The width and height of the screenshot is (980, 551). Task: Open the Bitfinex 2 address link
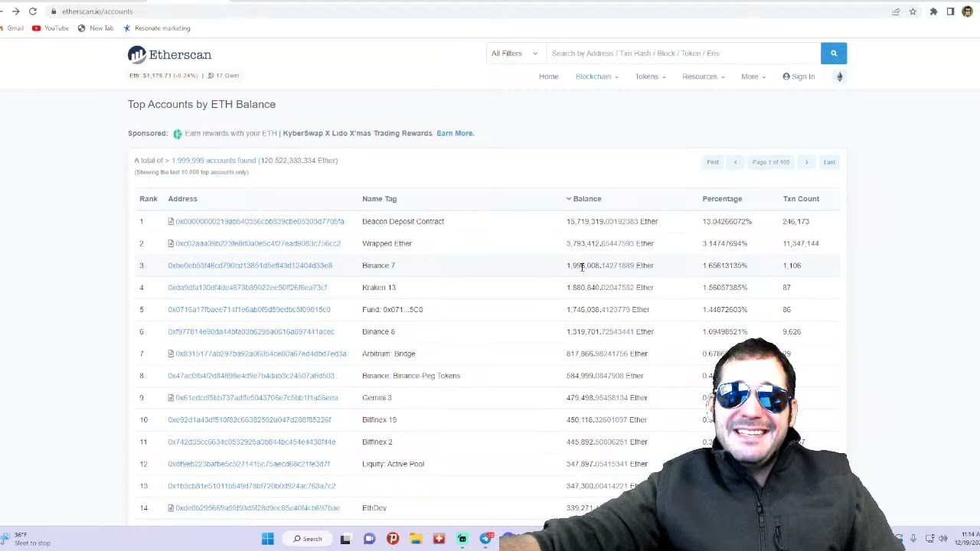click(252, 442)
